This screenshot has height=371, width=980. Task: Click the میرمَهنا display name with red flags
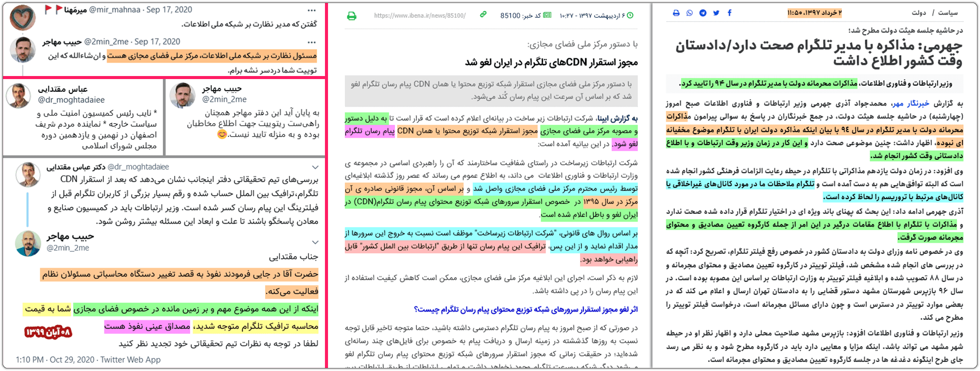click(x=66, y=10)
